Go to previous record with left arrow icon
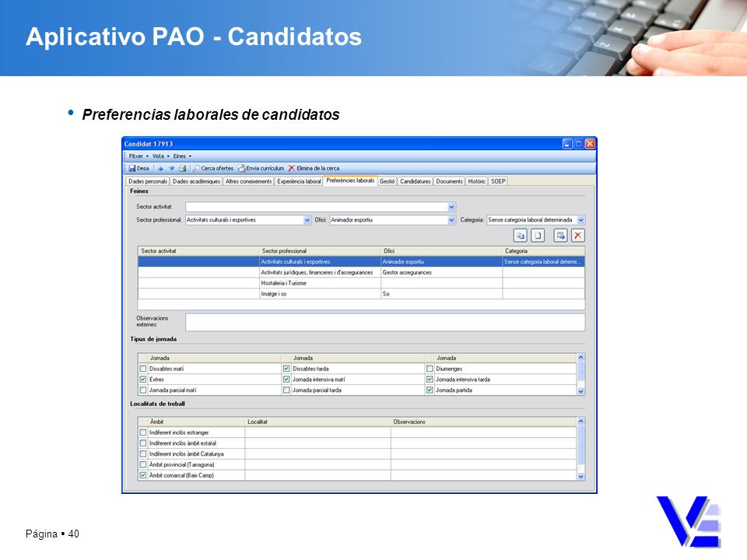 click(160, 169)
